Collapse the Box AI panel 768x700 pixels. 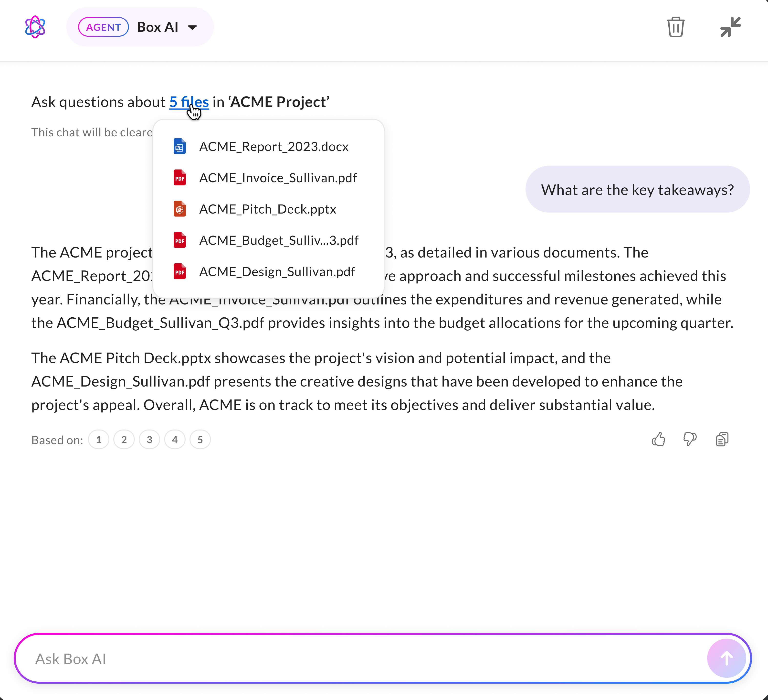[730, 27]
